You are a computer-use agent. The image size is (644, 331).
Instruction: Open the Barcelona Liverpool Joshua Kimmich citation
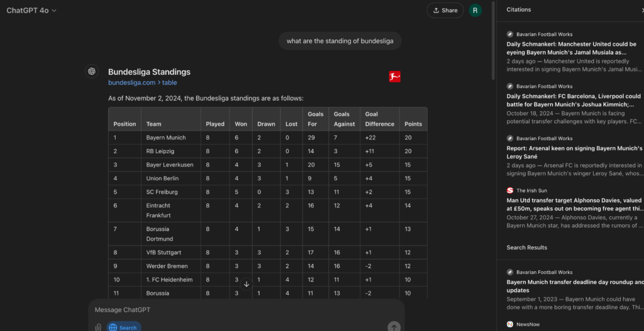tap(574, 100)
